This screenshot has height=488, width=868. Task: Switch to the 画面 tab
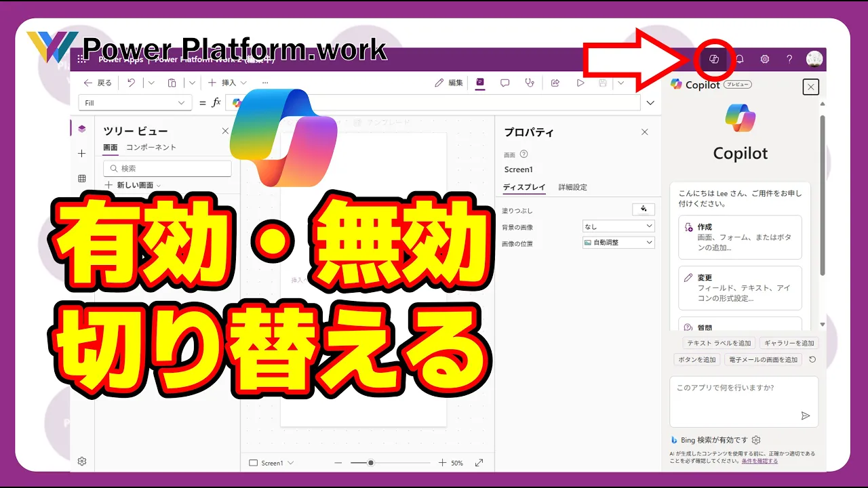(x=110, y=148)
